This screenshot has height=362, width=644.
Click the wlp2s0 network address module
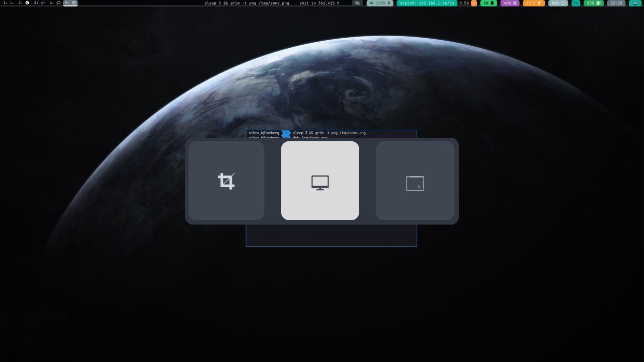coord(427,3)
